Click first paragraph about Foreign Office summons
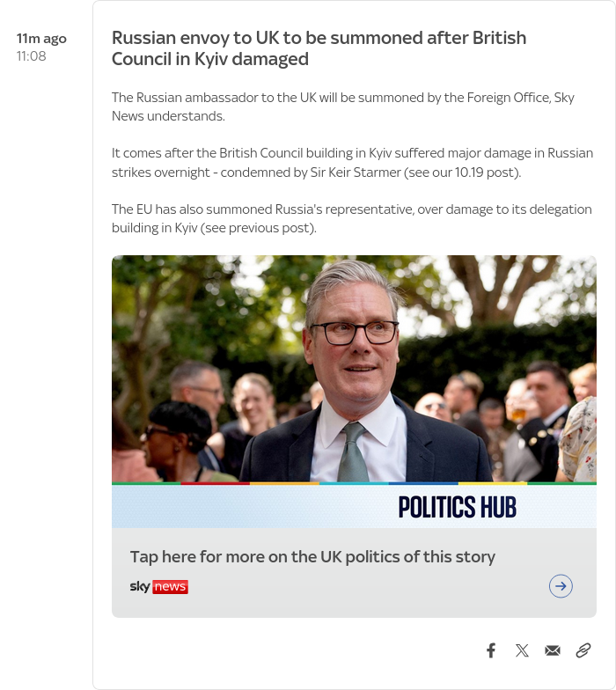This screenshot has width=616, height=690. coord(343,106)
